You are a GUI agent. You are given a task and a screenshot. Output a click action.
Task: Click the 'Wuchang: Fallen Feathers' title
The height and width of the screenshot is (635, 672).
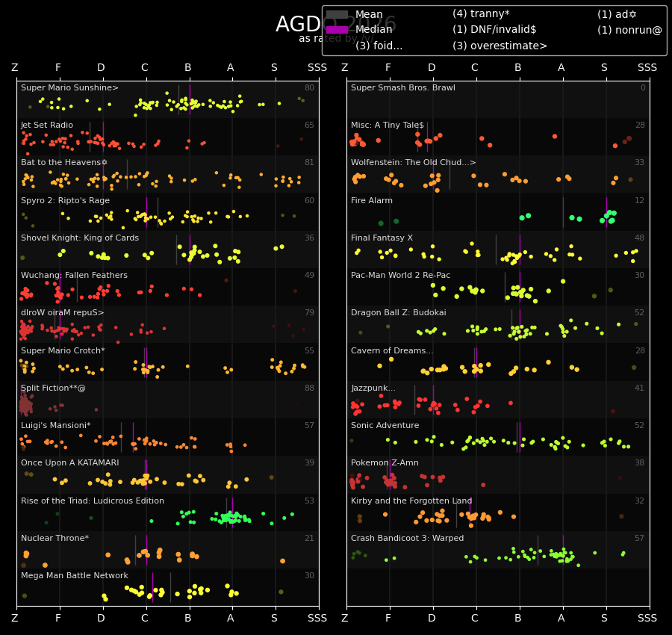pos(74,275)
